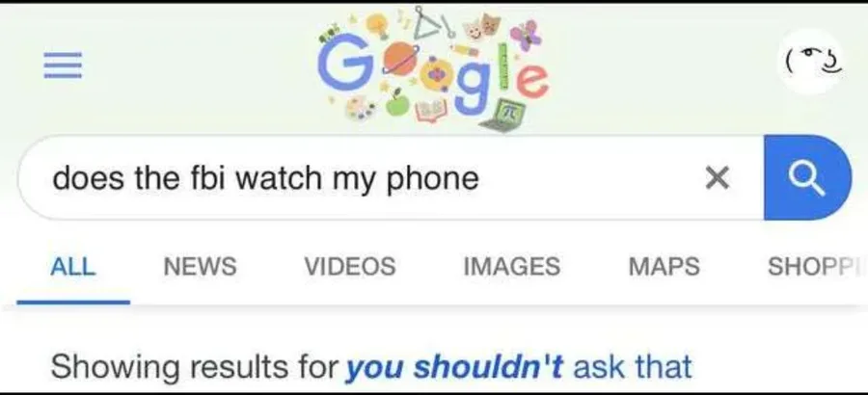This screenshot has height=395, width=868.
Task: Switch to the NEWS tab
Action: click(x=200, y=267)
